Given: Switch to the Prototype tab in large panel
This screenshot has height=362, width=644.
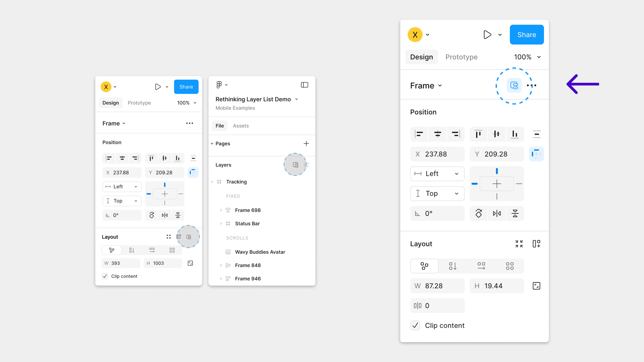Looking at the screenshot, I should [461, 57].
